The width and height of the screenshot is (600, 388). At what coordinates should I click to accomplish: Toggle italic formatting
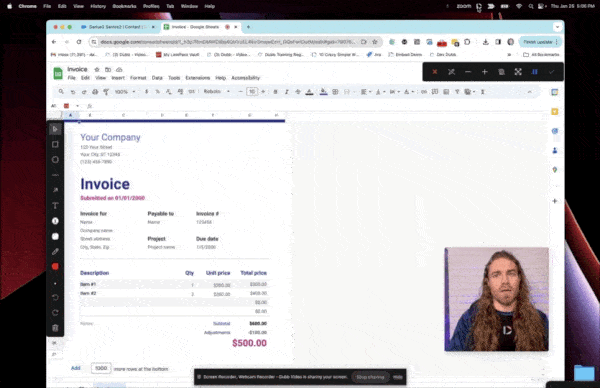point(286,92)
